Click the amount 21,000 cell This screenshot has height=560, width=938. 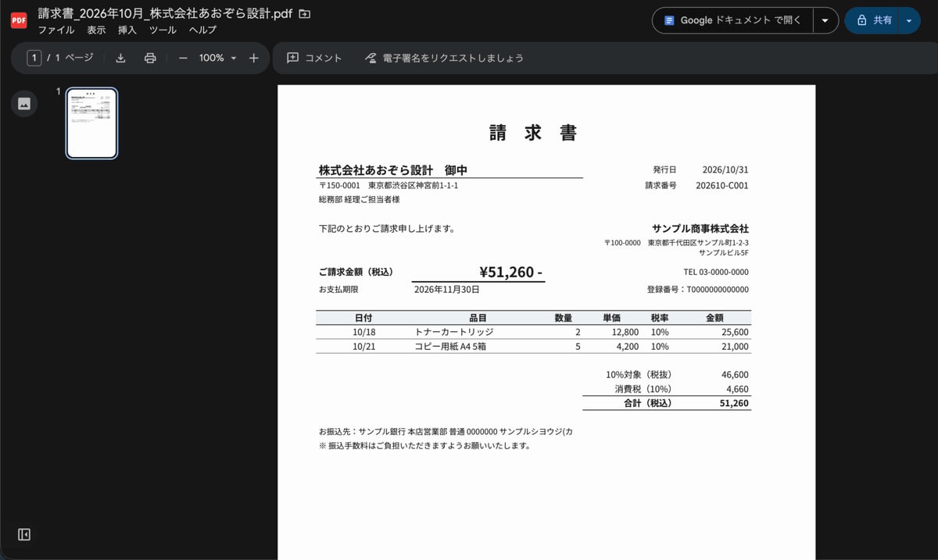pyautogui.click(x=735, y=346)
